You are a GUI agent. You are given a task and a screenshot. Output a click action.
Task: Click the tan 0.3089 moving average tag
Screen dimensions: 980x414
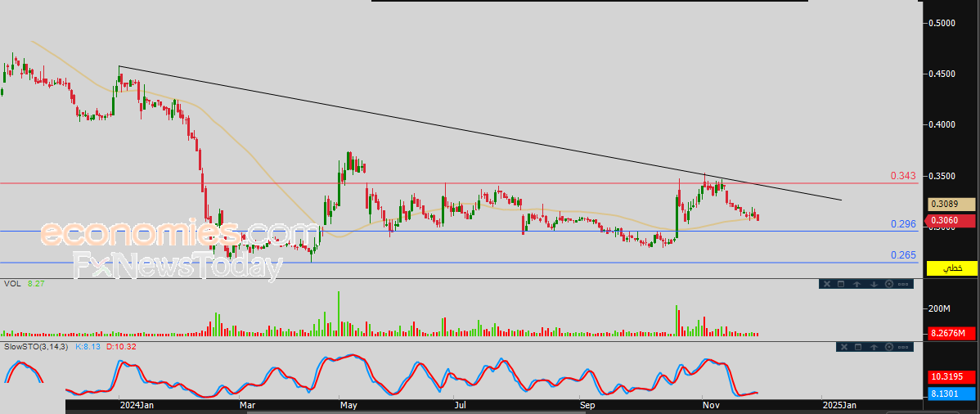coord(951,204)
